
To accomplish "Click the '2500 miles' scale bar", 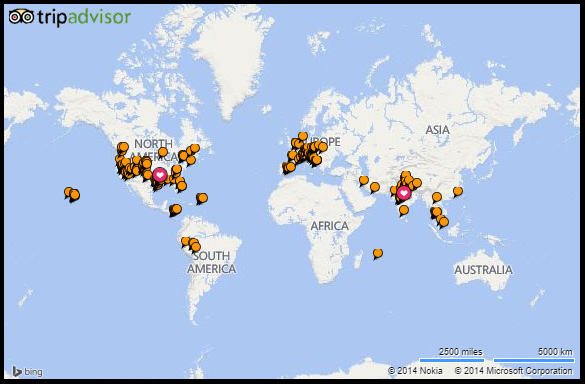I will 452,360.
